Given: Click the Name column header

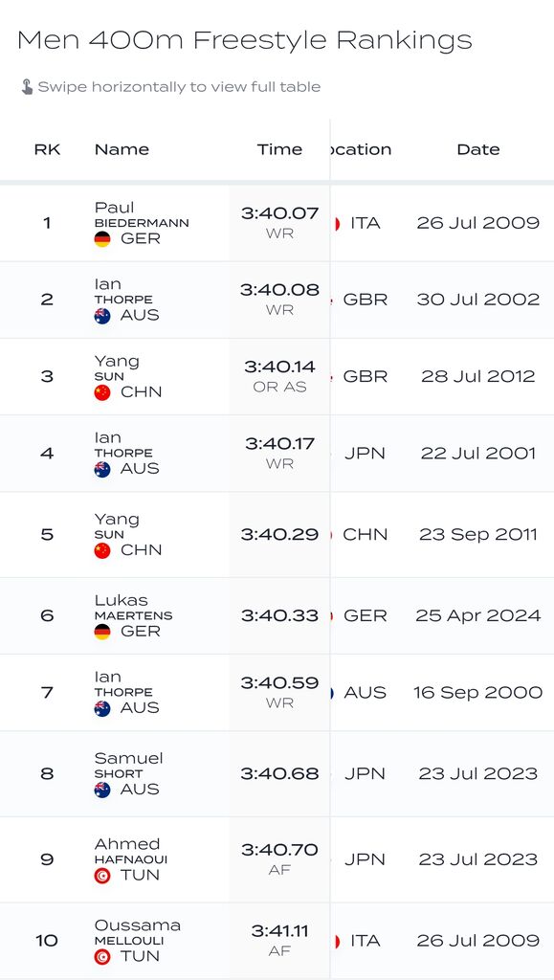Looking at the screenshot, I should [122, 149].
